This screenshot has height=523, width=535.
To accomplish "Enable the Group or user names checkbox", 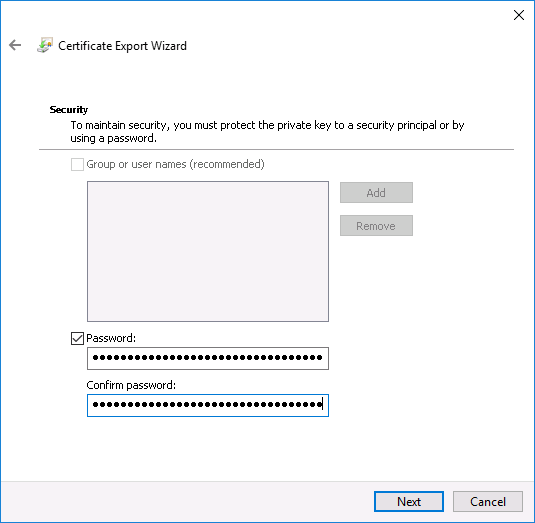I will tap(77, 164).
